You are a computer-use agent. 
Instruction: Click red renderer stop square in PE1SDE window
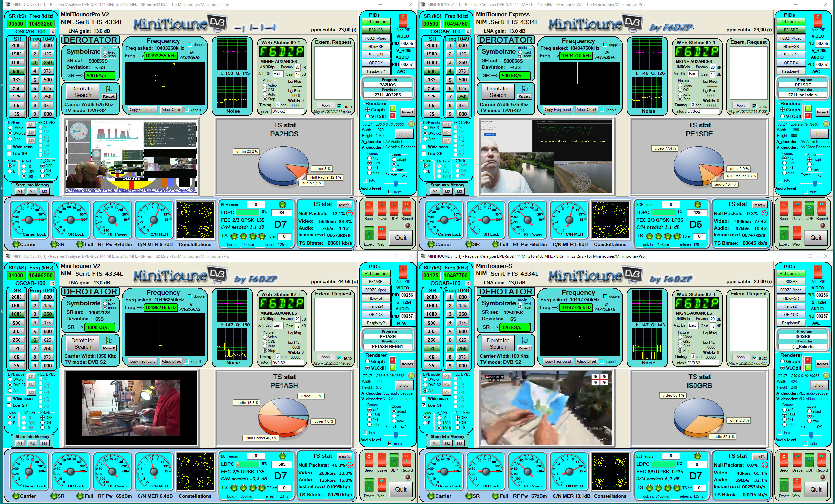point(808,116)
